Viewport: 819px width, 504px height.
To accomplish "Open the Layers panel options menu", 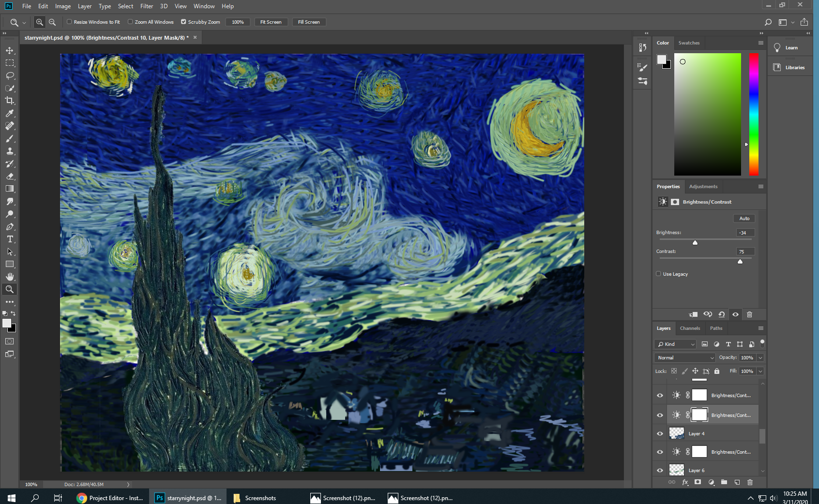I will tap(760, 328).
